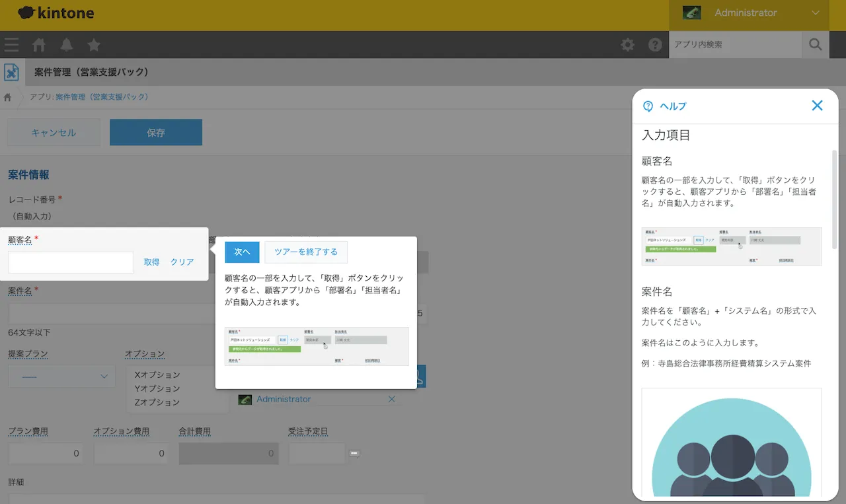Open the notifications bell
This screenshot has width=846, height=504.
[x=67, y=45]
